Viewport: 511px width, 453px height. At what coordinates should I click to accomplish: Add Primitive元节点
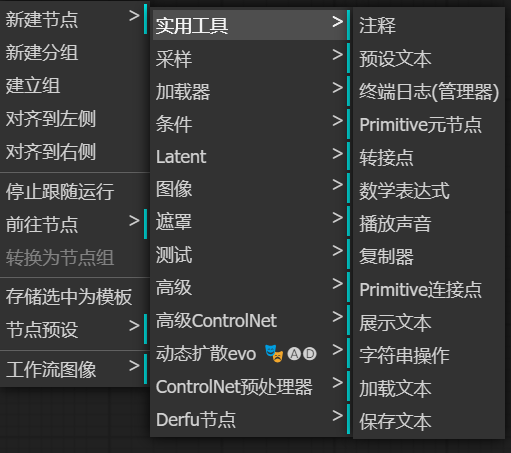click(429, 124)
